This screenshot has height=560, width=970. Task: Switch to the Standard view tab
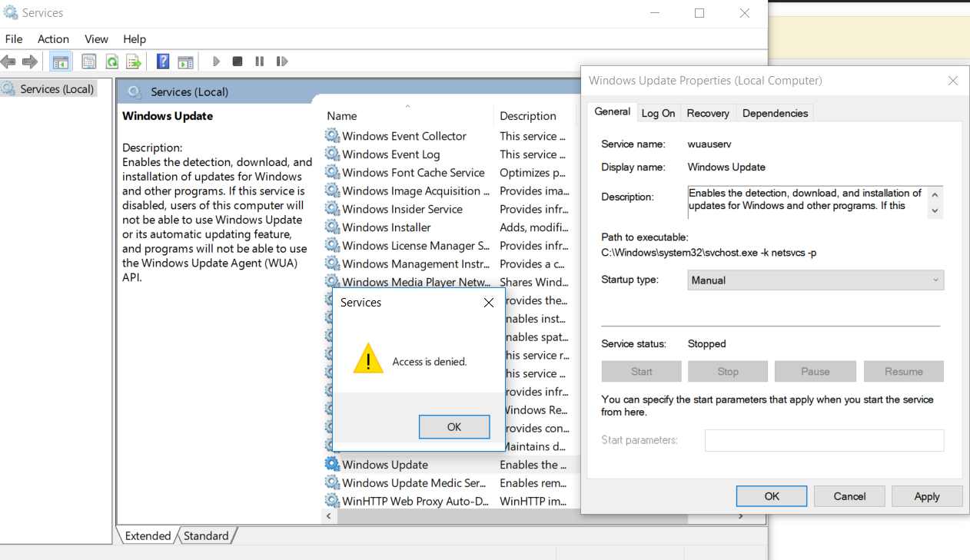click(206, 535)
